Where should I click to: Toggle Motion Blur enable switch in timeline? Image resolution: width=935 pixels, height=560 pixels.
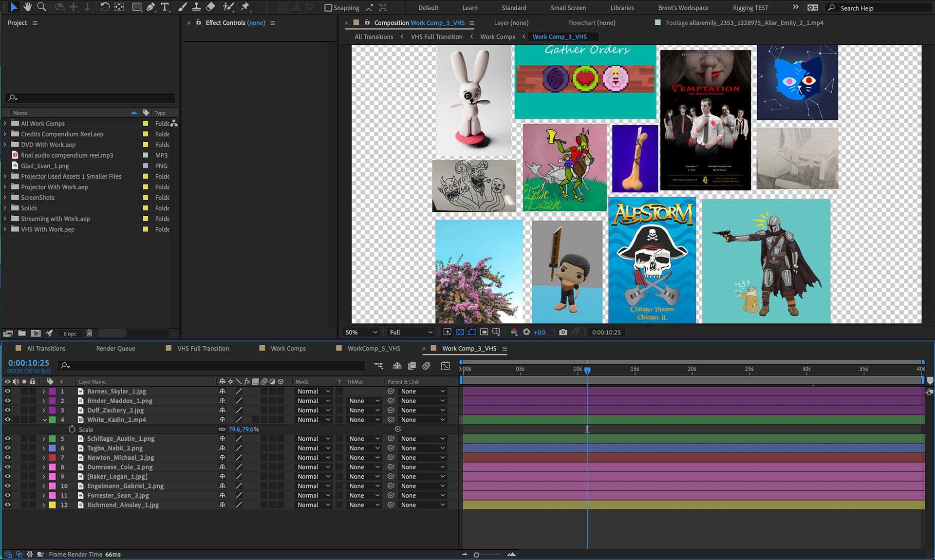click(427, 366)
